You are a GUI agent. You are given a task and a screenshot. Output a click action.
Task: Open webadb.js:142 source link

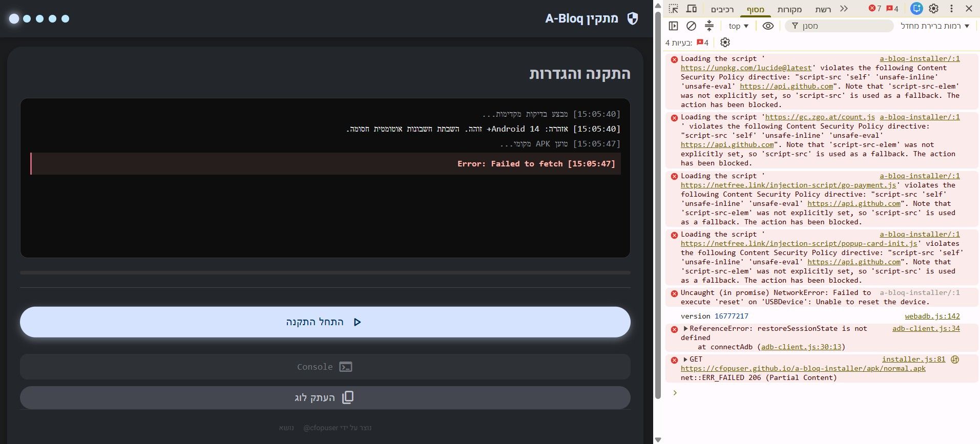click(932, 316)
